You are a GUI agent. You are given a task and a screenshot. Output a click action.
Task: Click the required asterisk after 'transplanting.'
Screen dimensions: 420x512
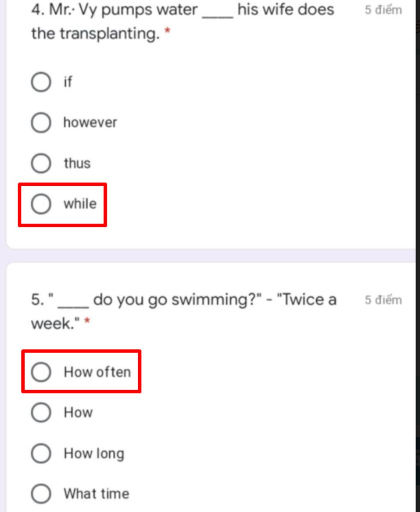click(x=167, y=32)
